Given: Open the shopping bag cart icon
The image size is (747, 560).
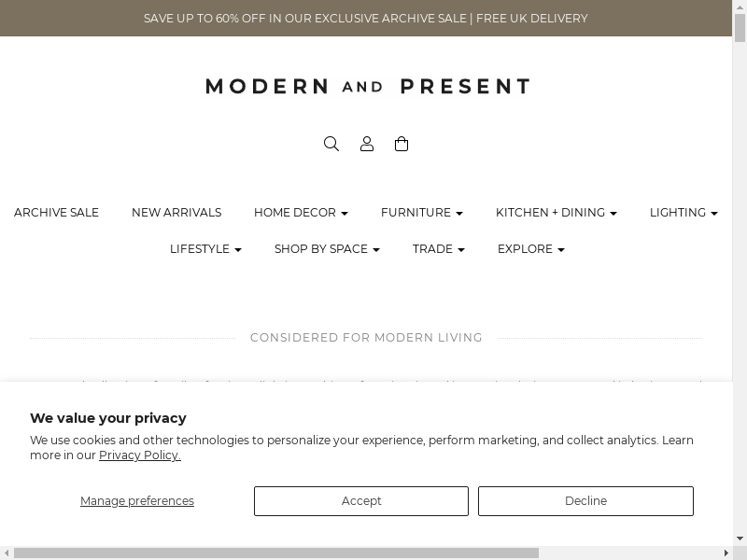Looking at the screenshot, I should [x=402, y=144].
